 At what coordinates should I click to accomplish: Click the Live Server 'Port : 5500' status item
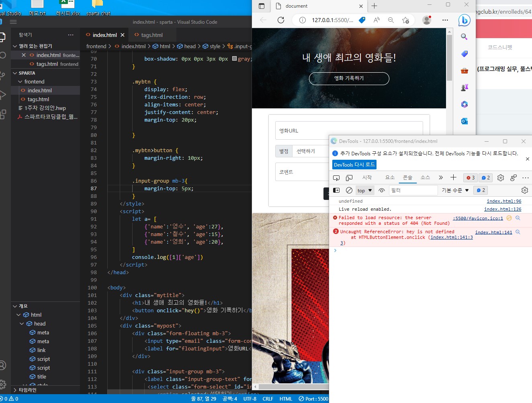[313, 399]
